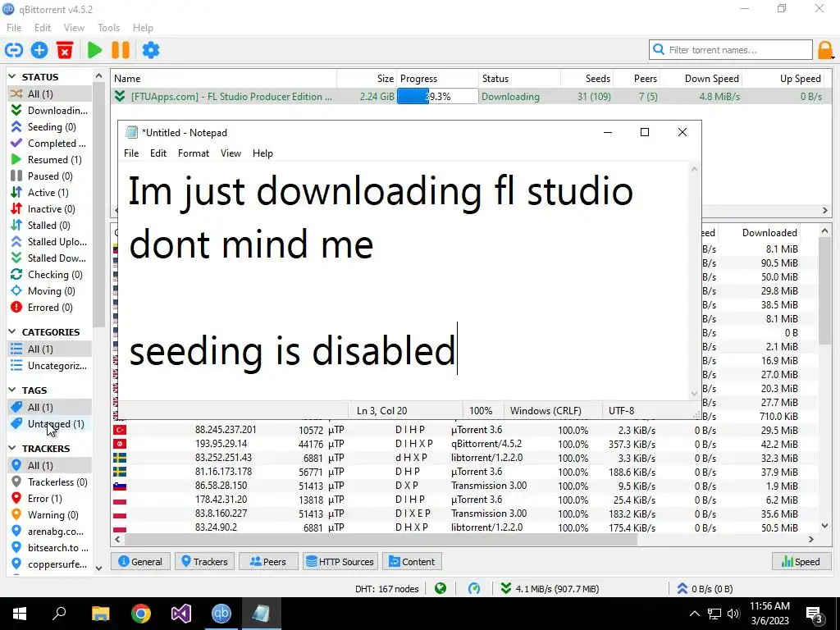Switch to the General tab
Image resolution: width=840 pixels, height=630 pixels.
click(x=140, y=562)
